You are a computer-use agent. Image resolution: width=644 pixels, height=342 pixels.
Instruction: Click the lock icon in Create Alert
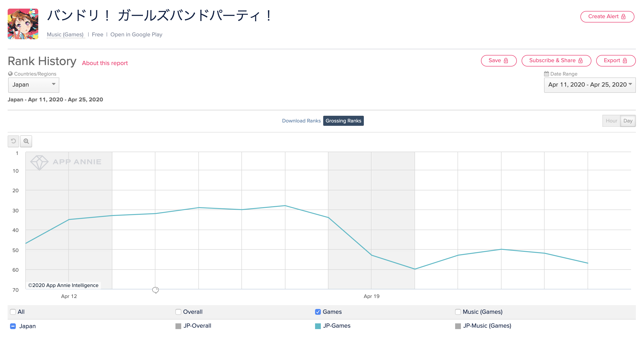(x=623, y=17)
